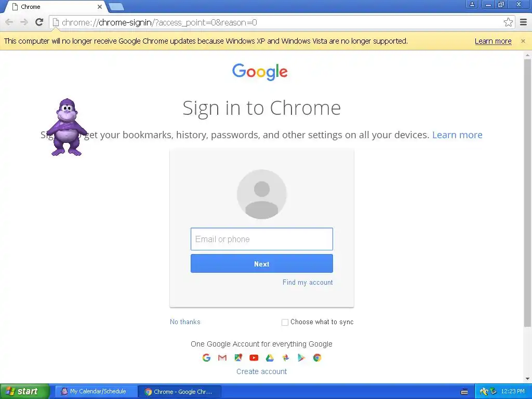532x399 pixels.
Task: Focus the Email or phone field
Action: click(x=262, y=239)
